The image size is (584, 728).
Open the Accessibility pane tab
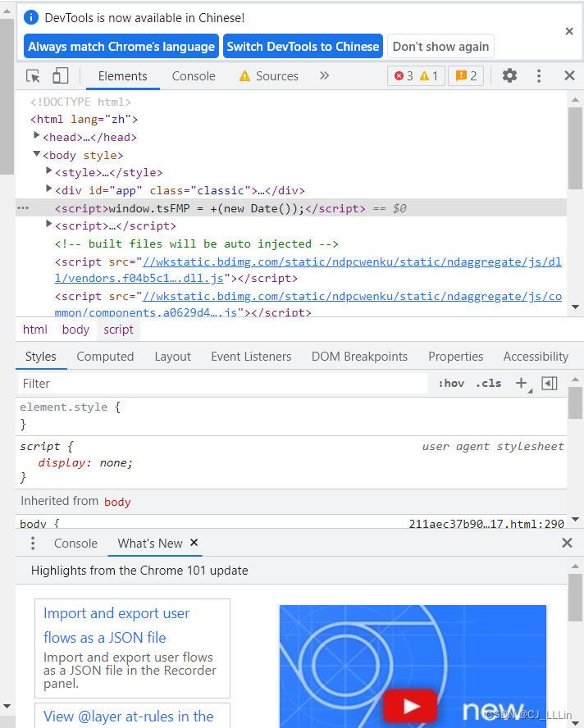tap(536, 357)
